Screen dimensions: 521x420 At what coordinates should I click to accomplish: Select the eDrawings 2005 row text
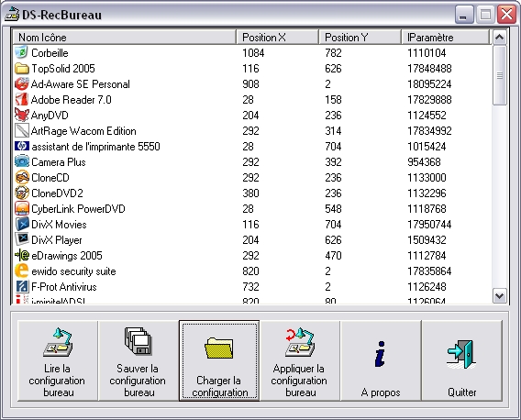coord(67,256)
